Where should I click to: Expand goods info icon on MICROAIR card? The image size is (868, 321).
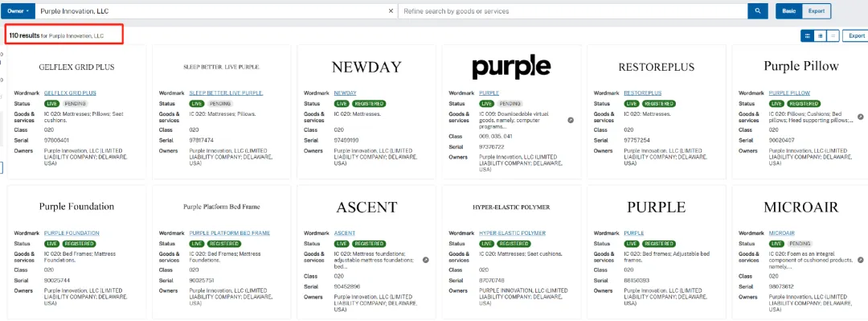tap(860, 260)
